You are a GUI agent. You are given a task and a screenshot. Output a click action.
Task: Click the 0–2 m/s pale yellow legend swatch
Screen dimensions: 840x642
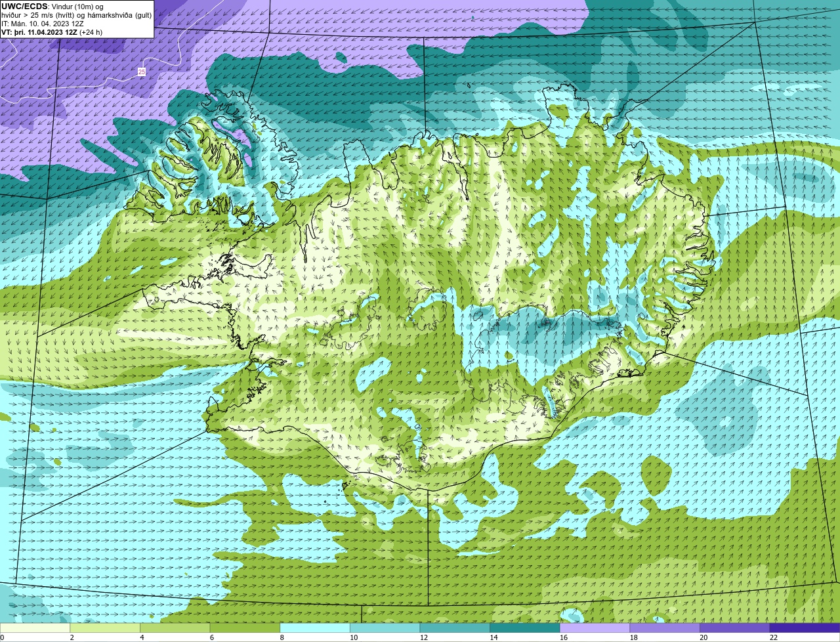35,628
